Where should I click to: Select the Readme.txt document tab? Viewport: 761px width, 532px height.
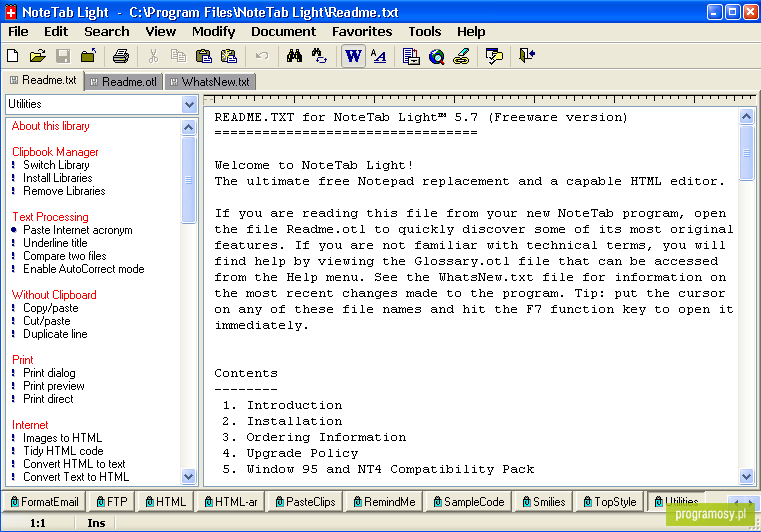tap(44, 80)
